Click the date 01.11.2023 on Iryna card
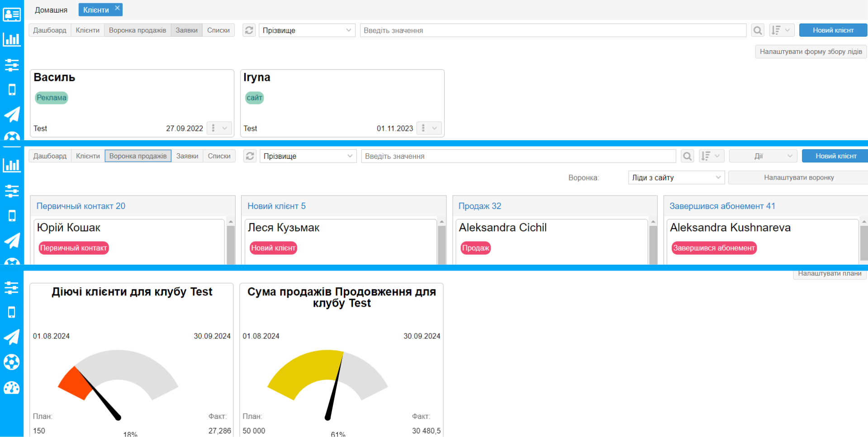 (395, 128)
